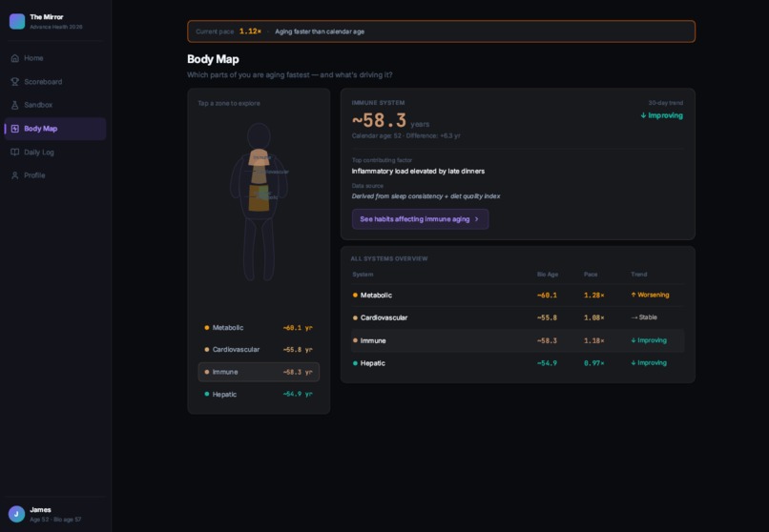Click the Cardiovascular row in systems overview
The height and width of the screenshot is (532, 769).
click(517, 317)
